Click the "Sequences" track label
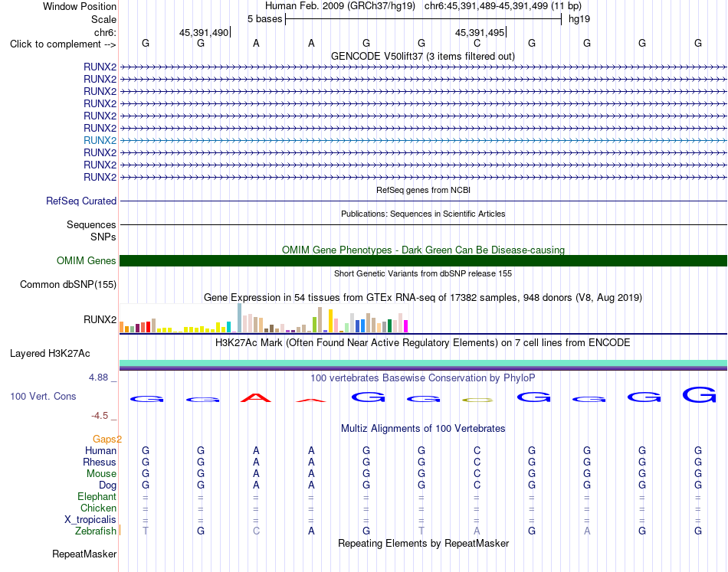The width and height of the screenshot is (728, 572). [x=91, y=224]
